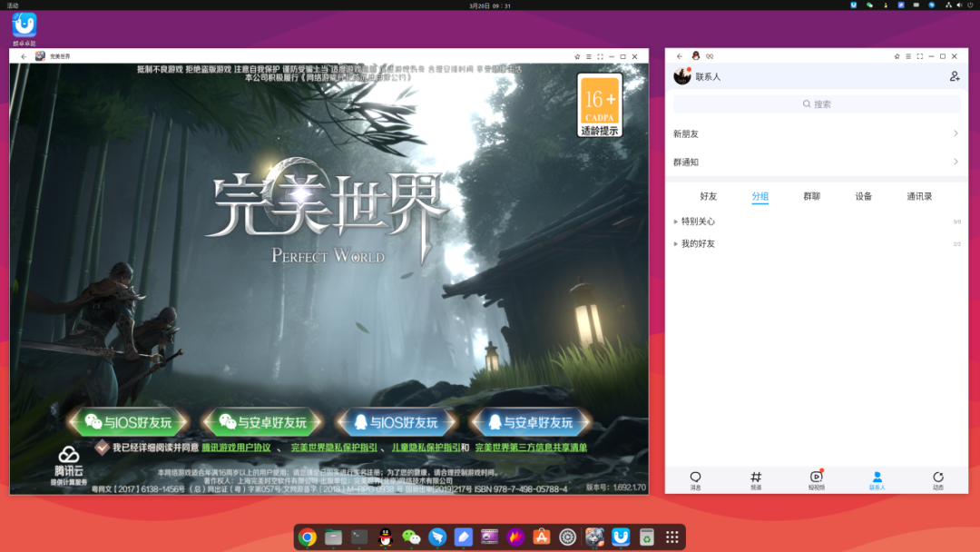Focus the 搜索 search field in QQ
Viewport: 980px width, 552px height.
pos(817,103)
